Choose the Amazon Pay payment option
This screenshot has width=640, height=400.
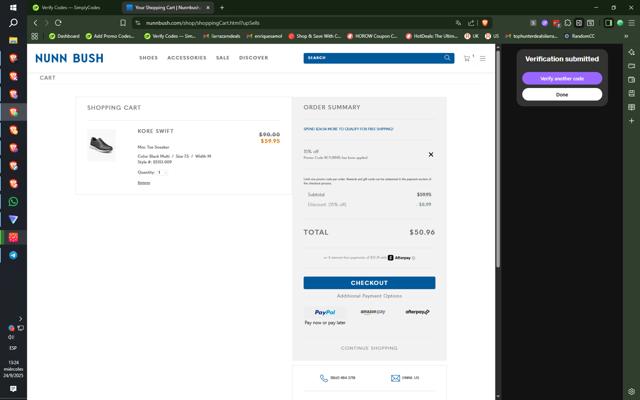pos(373,312)
